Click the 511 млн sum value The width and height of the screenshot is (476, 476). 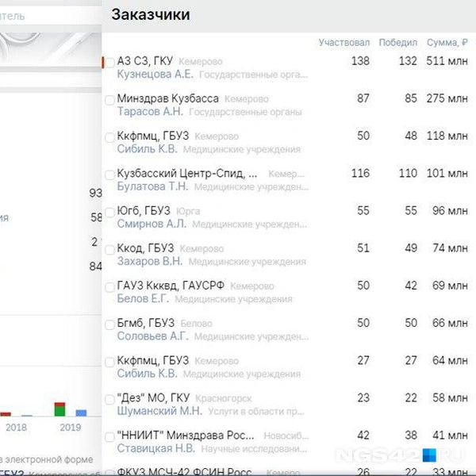tap(447, 61)
